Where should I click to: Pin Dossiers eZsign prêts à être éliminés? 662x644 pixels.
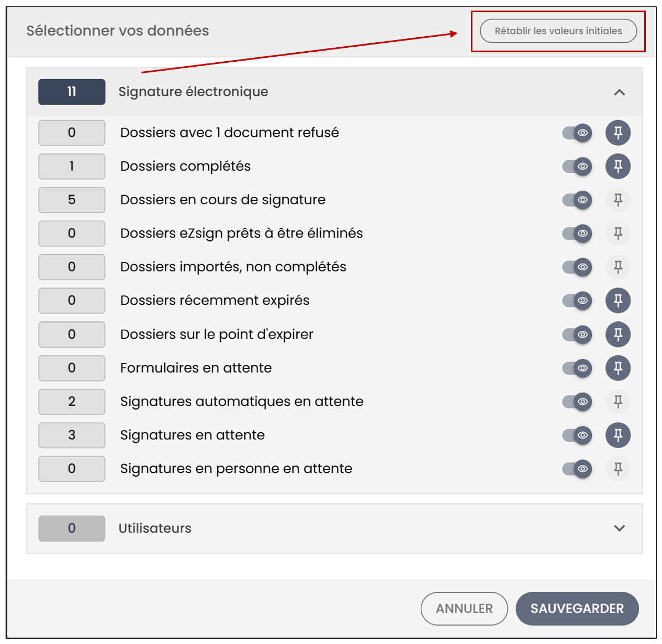618,233
